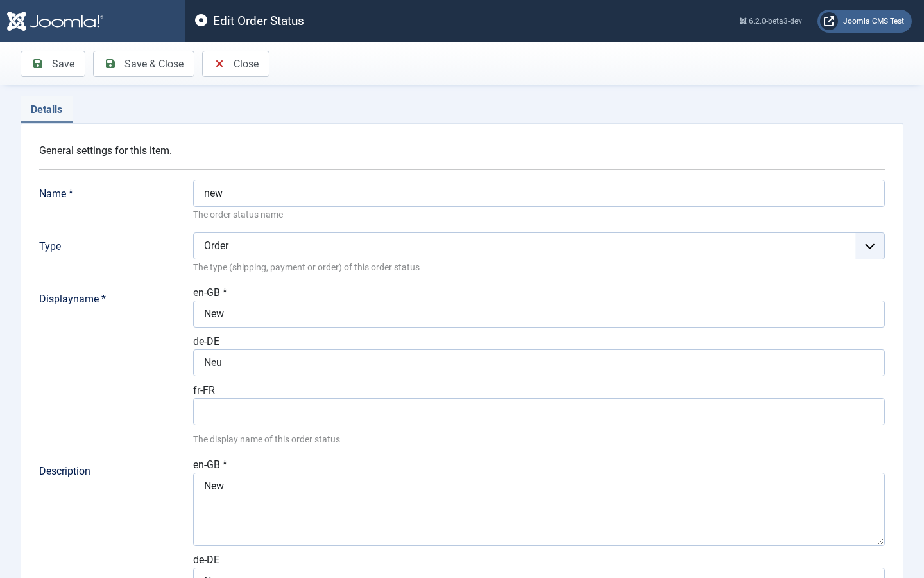Expand the Type dropdown chevron
The height and width of the screenshot is (578, 924).
870,246
